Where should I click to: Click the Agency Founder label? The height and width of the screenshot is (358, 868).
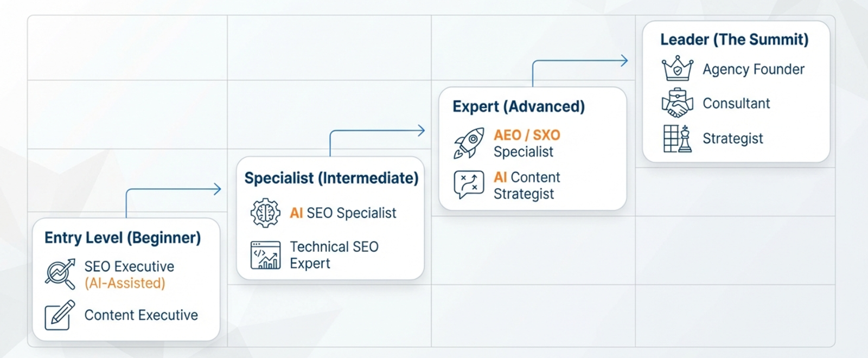[754, 69]
